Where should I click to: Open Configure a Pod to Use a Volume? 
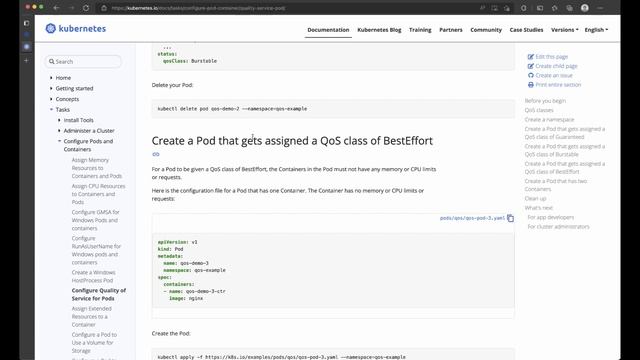pyautogui.click(x=94, y=342)
